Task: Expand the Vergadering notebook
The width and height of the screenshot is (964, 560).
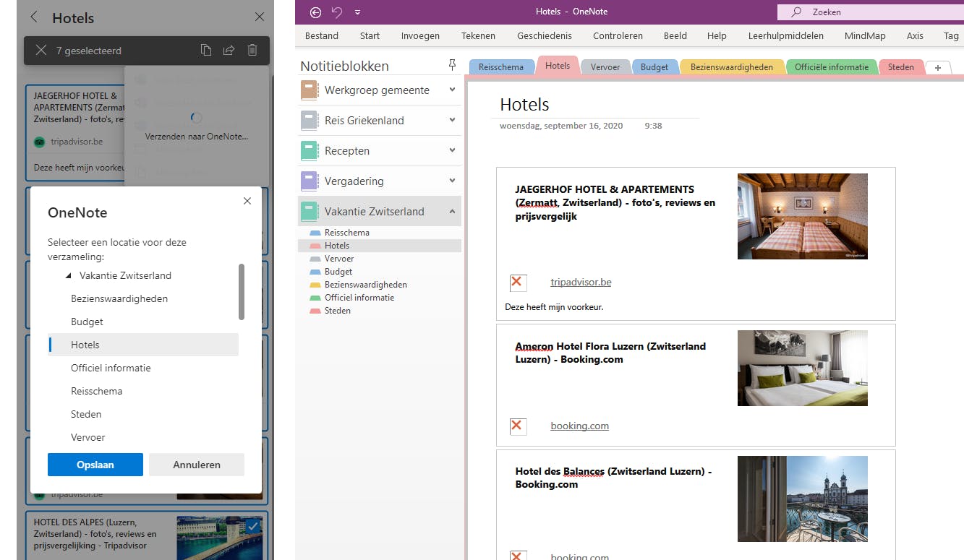Action: coord(452,181)
